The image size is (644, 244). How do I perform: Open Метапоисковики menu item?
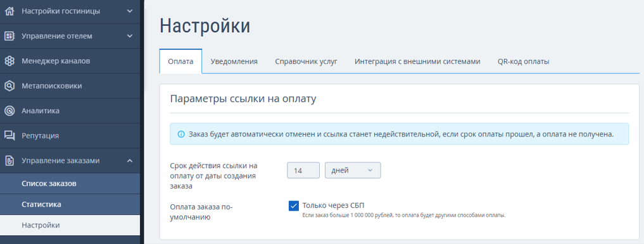point(70,86)
